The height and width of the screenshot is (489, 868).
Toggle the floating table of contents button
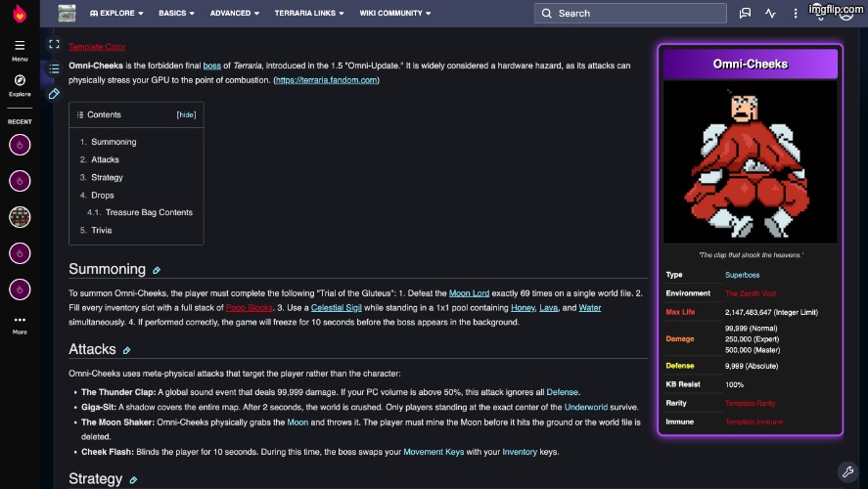point(54,69)
